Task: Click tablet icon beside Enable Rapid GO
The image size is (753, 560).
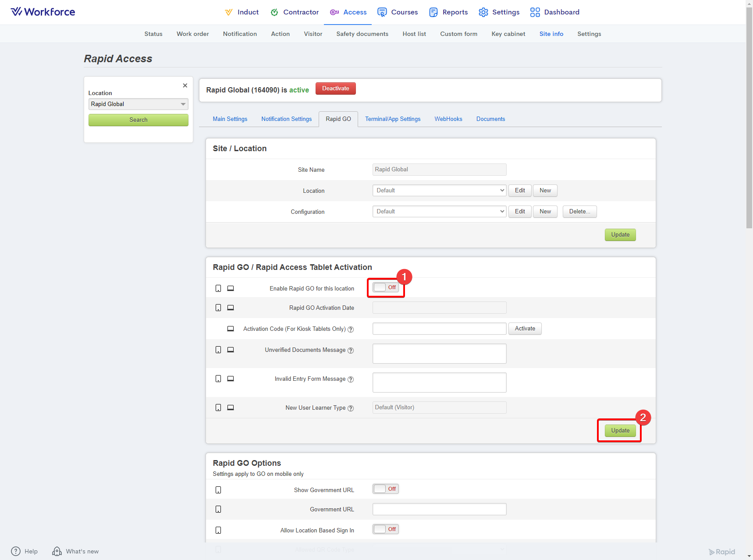Action: [231, 288]
